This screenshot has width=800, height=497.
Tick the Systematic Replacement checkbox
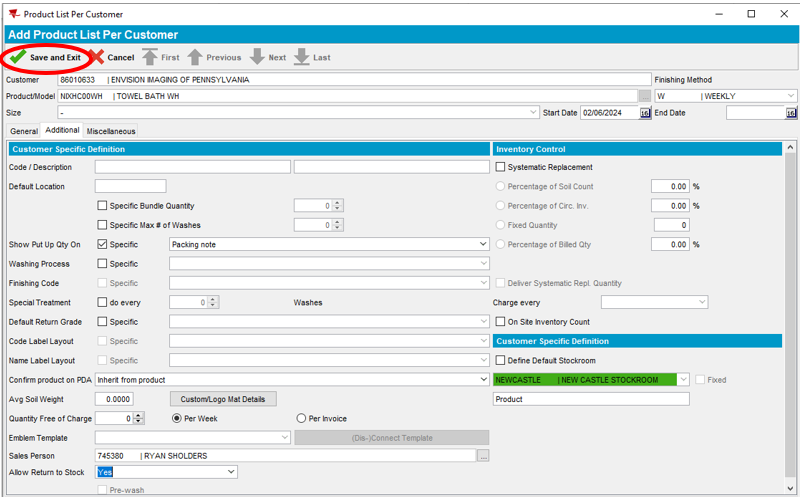501,167
